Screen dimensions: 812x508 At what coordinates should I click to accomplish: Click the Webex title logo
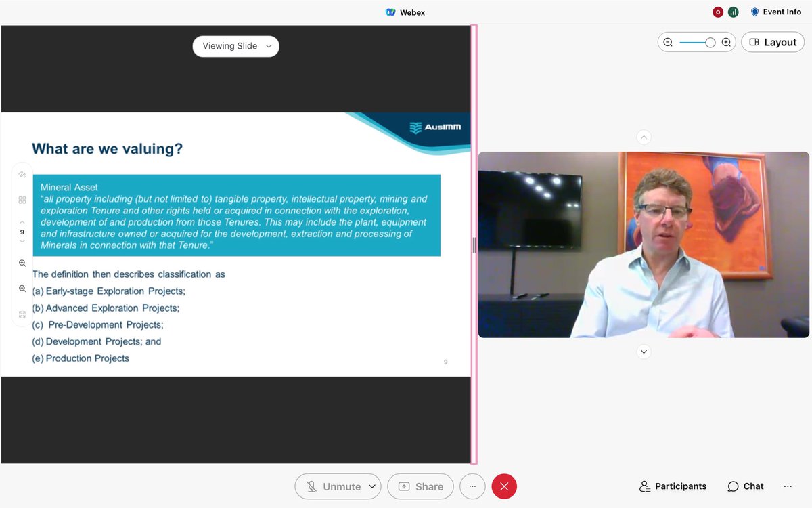(390, 12)
